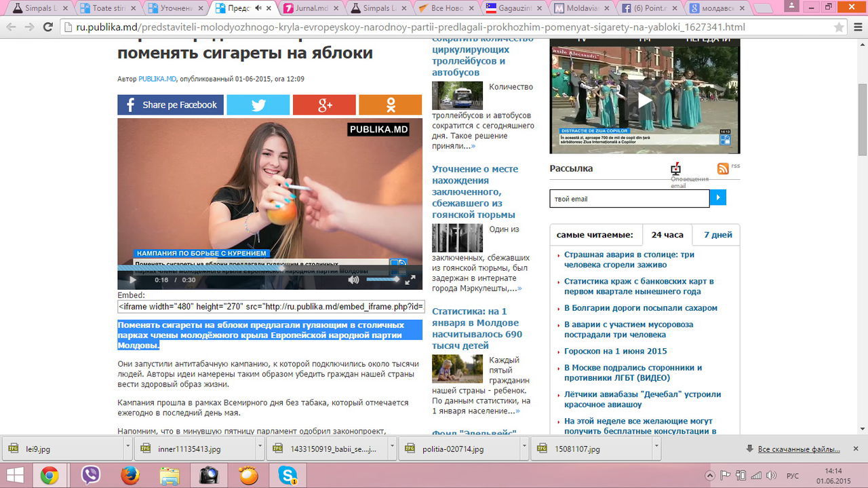The width and height of the screenshot is (868, 488).
Task: Bookmark this page with the star icon
Action: [x=839, y=28]
